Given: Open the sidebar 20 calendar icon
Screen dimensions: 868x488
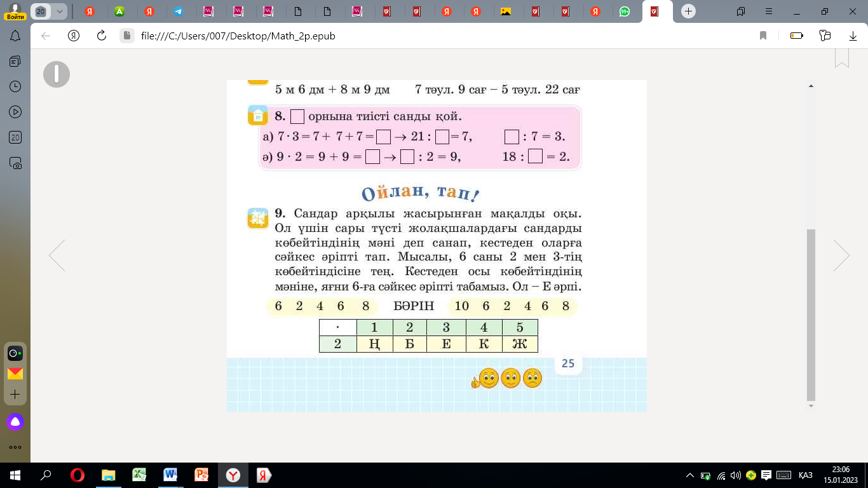Looking at the screenshot, I should (x=15, y=137).
